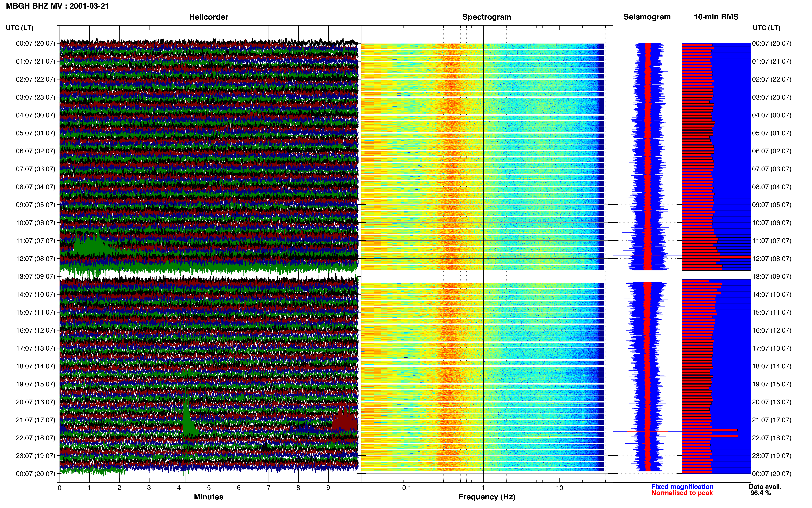Click left time label '15:07 (11:07)'
This screenshot has width=812, height=508.
tap(36, 313)
